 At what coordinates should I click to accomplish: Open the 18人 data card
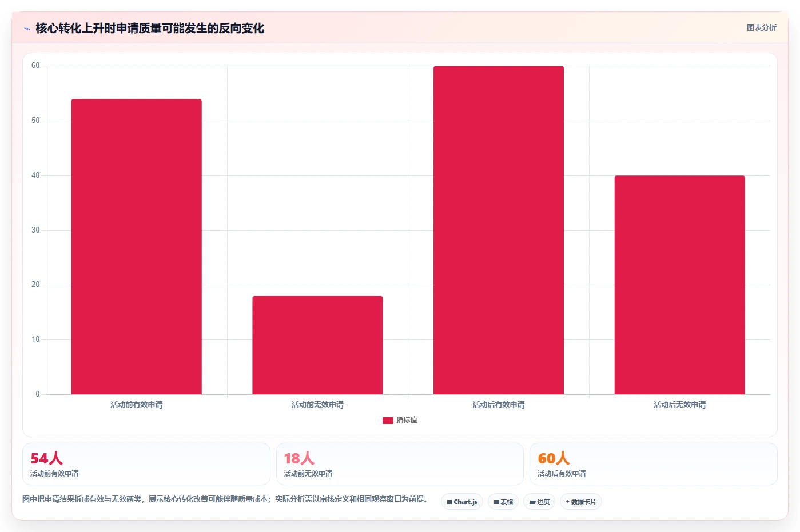400,464
